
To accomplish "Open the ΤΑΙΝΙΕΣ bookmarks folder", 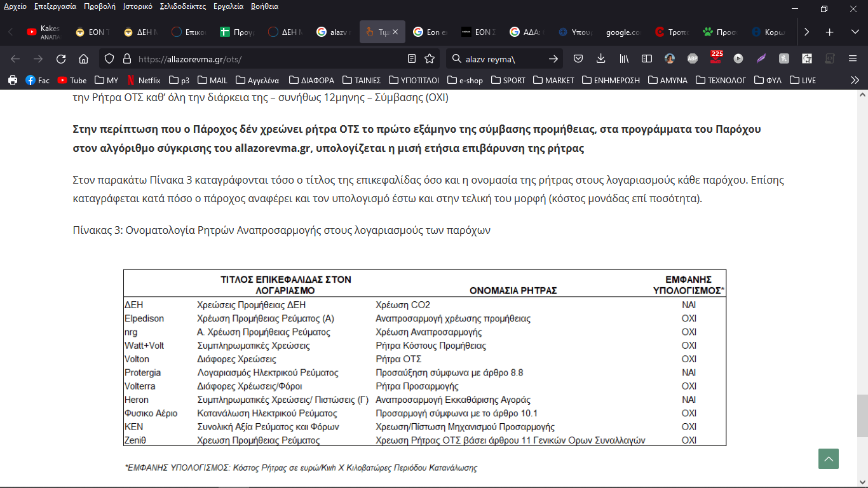I will (362, 80).
